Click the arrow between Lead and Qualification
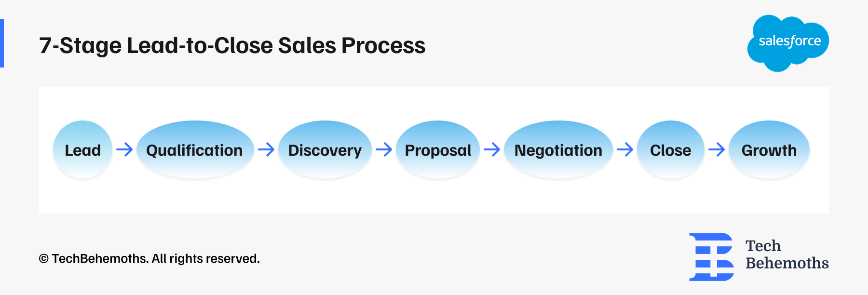The width and height of the screenshot is (868, 295). [x=124, y=149]
